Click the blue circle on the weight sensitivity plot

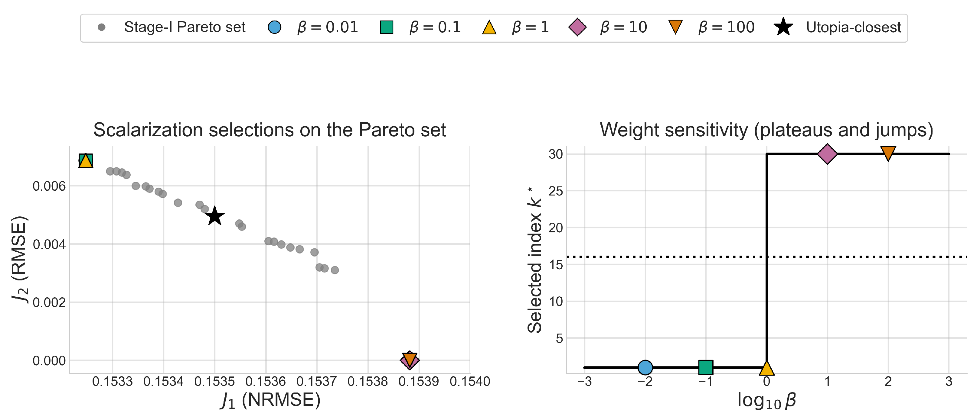coord(645,367)
